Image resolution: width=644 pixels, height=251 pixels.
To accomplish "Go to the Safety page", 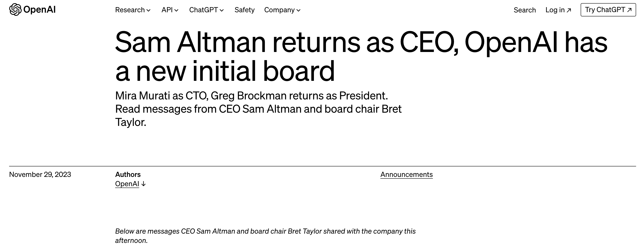I will 244,10.
